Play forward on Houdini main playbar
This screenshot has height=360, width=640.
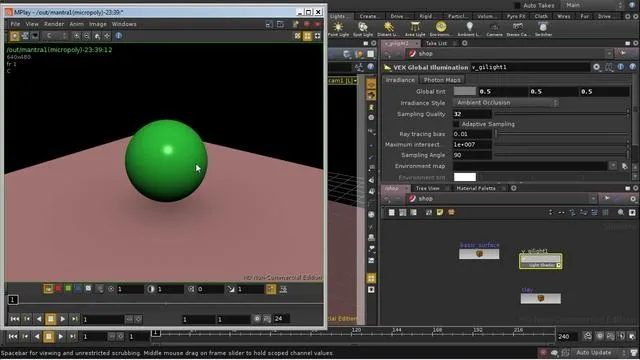60,336
